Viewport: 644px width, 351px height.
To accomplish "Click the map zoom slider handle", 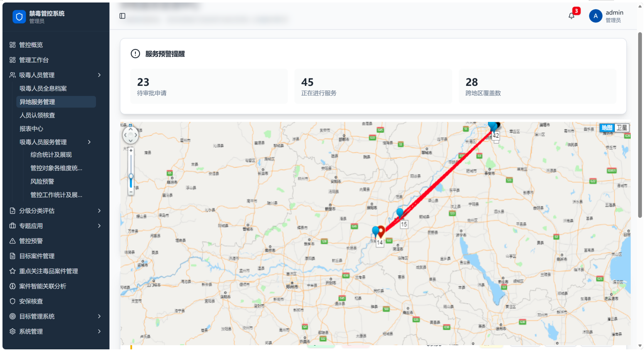I will click(131, 176).
